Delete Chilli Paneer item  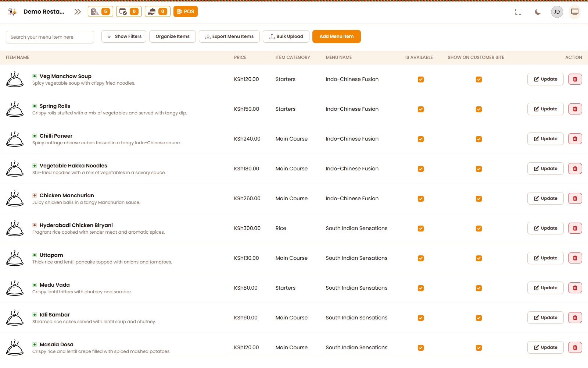coord(575,139)
